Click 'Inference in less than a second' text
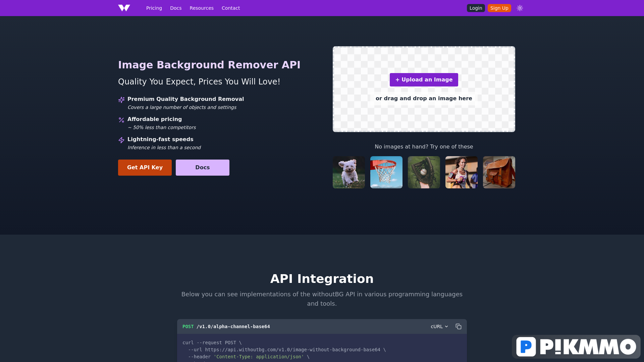Image resolution: width=644 pixels, height=362 pixels. 164,147
